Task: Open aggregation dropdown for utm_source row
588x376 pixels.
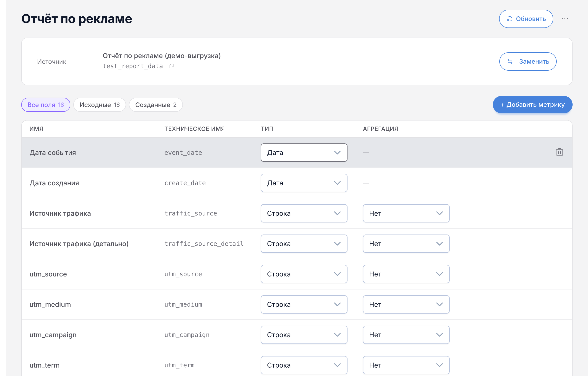Action: click(406, 274)
